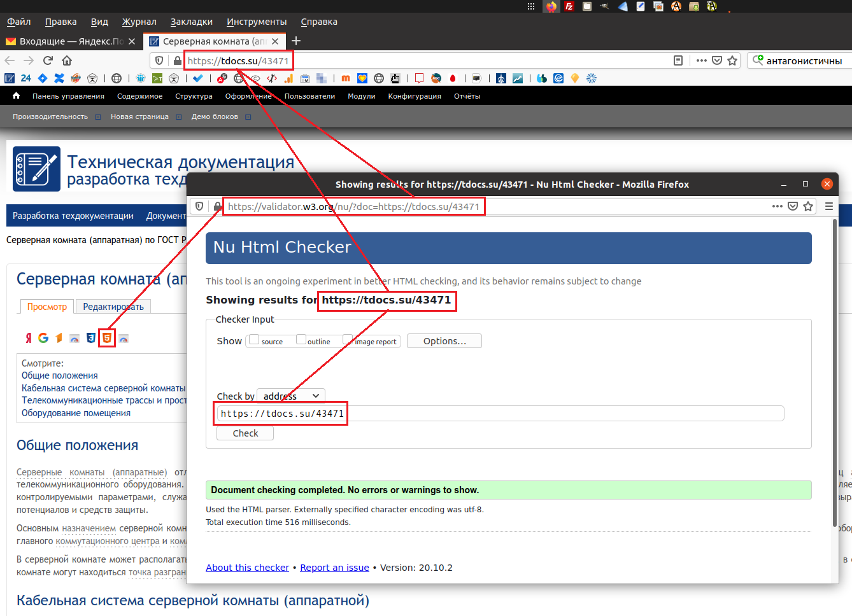
Task: Open the 'About this checker' link
Action: pos(247,568)
